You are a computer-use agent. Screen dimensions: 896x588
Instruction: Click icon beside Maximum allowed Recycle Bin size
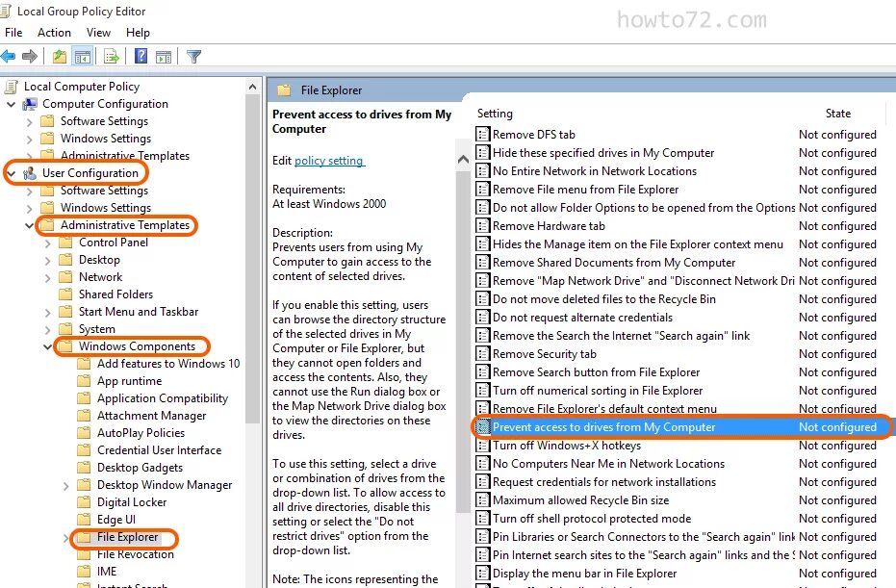(x=483, y=500)
